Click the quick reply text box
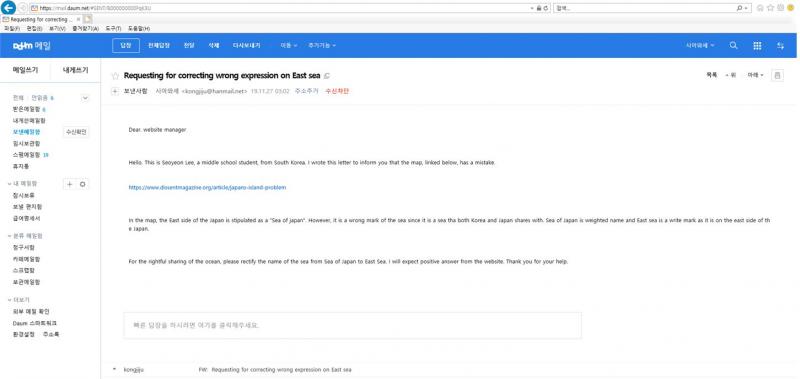Viewport: 800px width, 379px height. pyautogui.click(x=353, y=325)
